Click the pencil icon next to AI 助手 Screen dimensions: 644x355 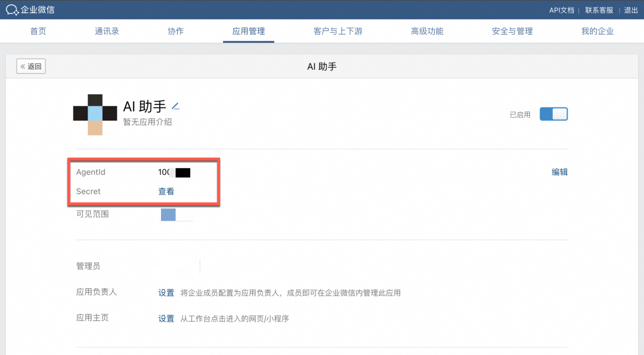click(176, 106)
